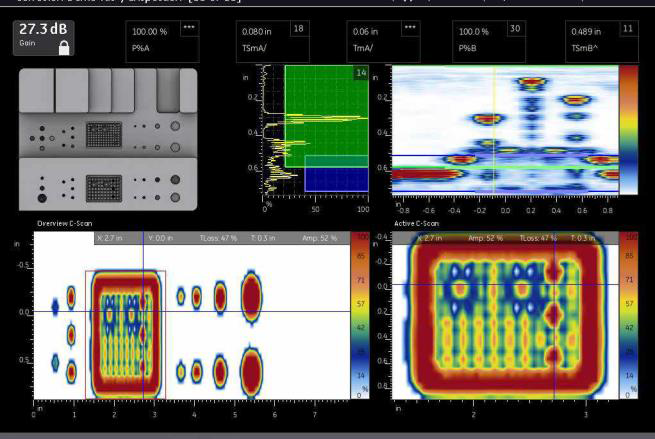Select the 27.3 dB Gain value
The height and width of the screenshot is (439, 655).
point(43,29)
